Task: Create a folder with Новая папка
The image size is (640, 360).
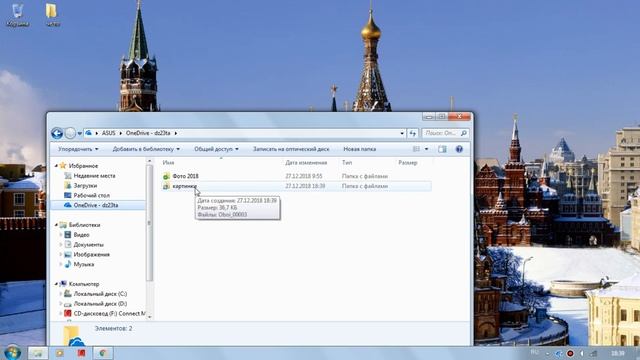Action: click(x=360, y=149)
